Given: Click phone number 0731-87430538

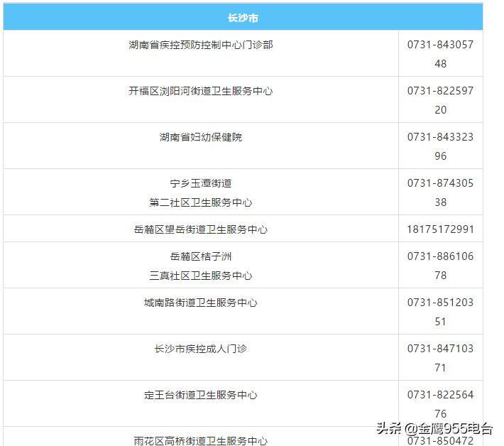Looking at the screenshot, I should (x=440, y=192).
